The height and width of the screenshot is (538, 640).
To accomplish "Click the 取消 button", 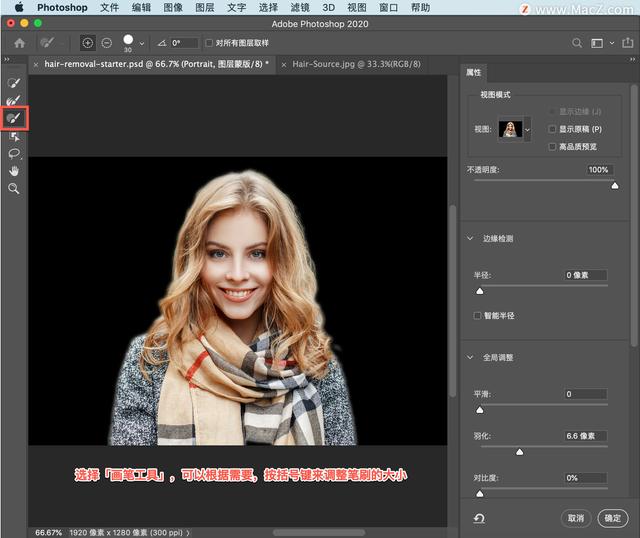I will tap(575, 518).
